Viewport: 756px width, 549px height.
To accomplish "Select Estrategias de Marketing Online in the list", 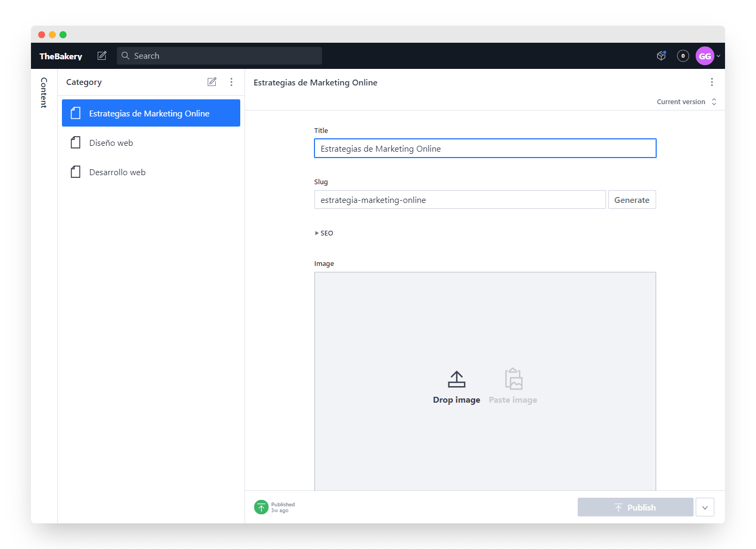I will point(151,113).
